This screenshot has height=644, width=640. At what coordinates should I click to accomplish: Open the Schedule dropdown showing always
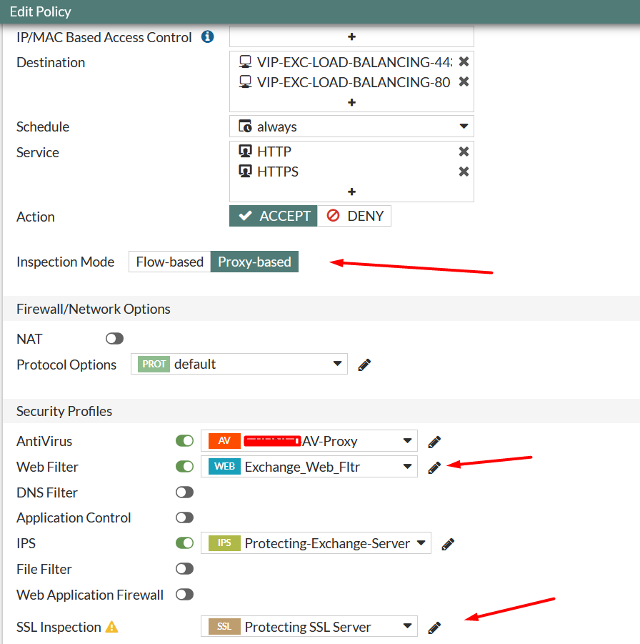point(352,126)
